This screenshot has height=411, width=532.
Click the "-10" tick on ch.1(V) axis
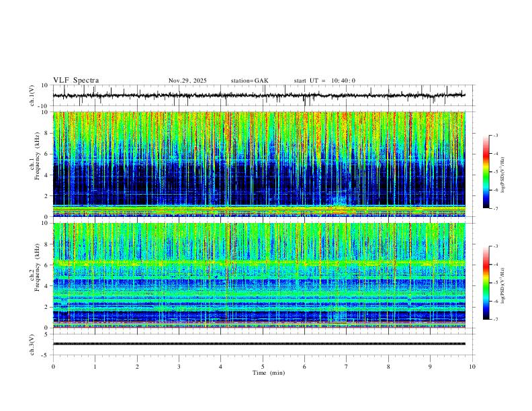pyautogui.click(x=43, y=106)
